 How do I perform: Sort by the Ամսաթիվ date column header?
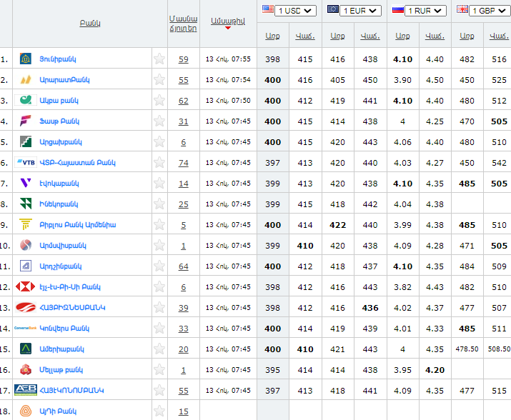coord(228,21)
